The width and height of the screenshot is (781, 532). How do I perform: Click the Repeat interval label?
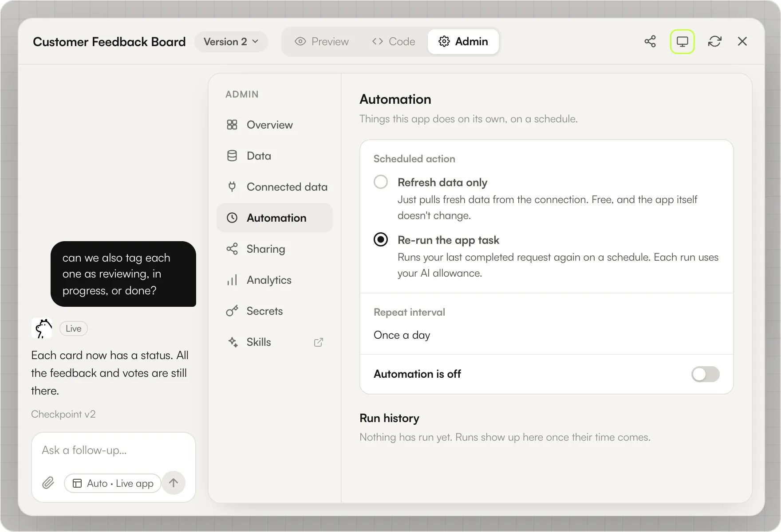(409, 312)
